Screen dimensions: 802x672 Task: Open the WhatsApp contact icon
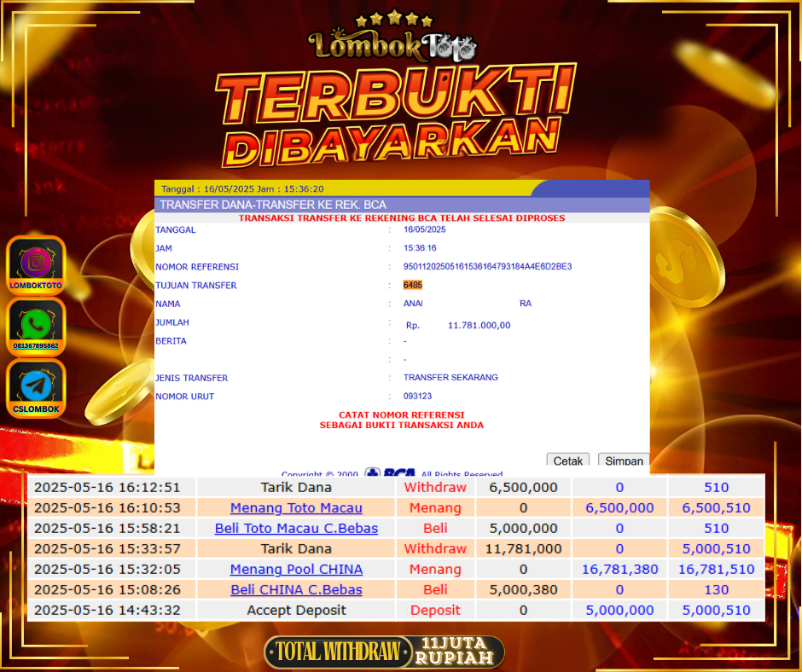click(x=36, y=326)
